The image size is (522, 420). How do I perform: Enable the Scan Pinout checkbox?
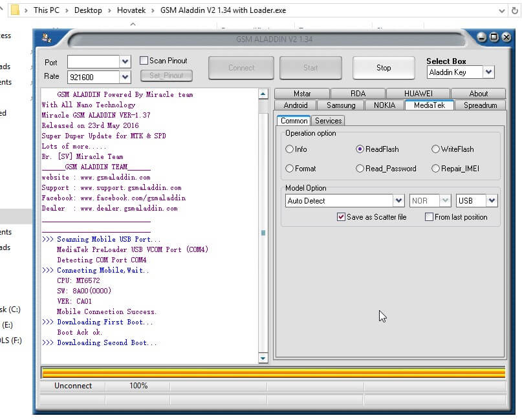(144, 61)
